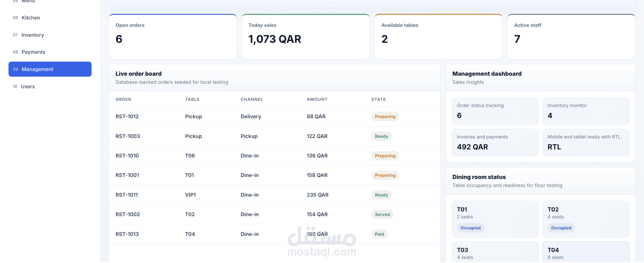Click the CHANNEL column header
This screenshot has width=644, height=263.
(252, 99)
